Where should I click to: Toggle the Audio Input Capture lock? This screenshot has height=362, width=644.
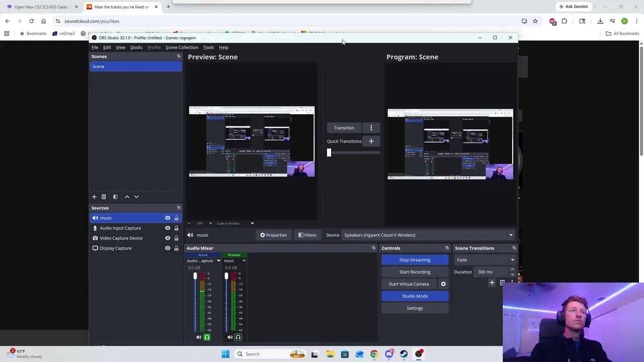click(x=176, y=228)
